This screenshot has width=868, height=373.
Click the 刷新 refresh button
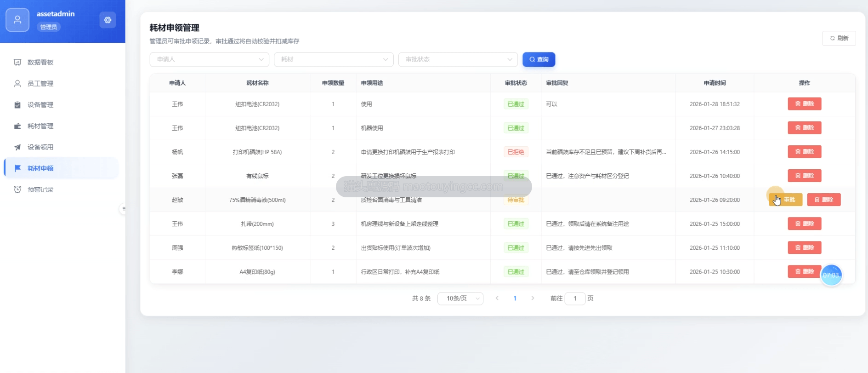coord(839,38)
